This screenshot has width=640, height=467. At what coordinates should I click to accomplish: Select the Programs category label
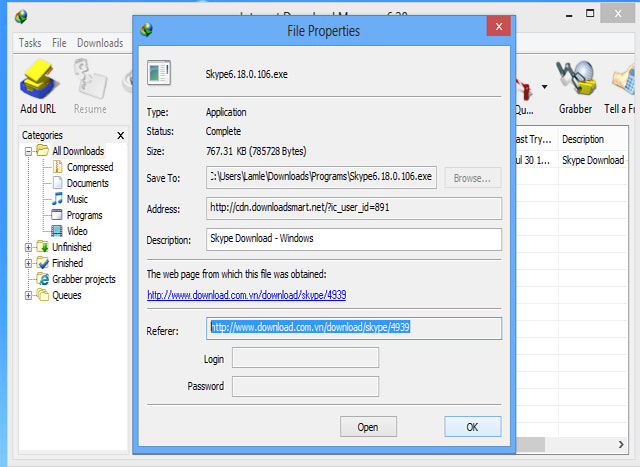pyautogui.click(x=84, y=215)
